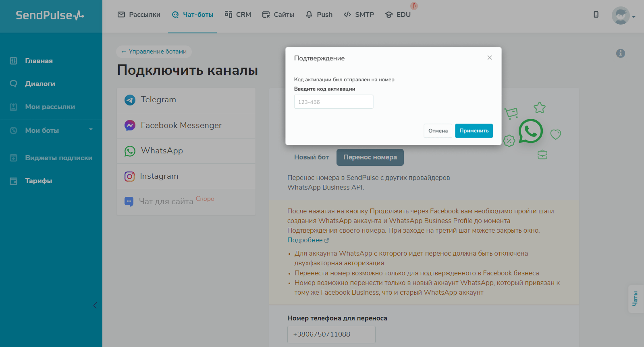Click the Facebook Messenger icon
This screenshot has width=644, height=347.
point(130,126)
